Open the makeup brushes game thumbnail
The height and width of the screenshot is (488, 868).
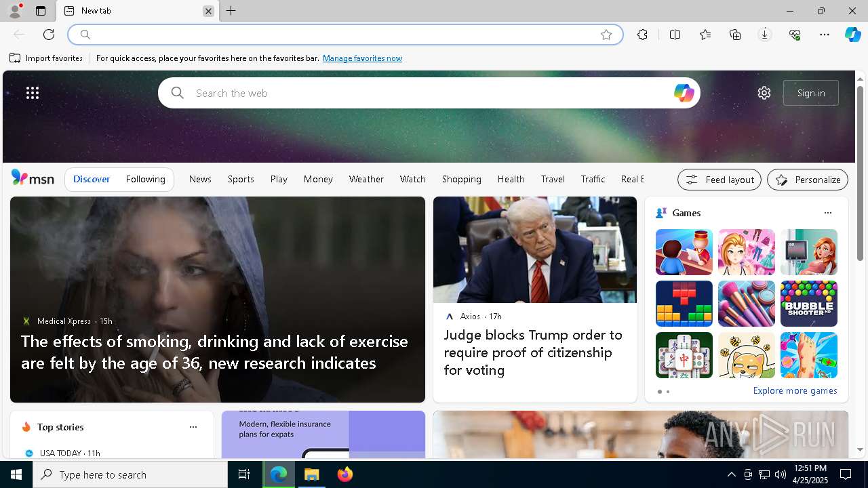click(x=746, y=304)
